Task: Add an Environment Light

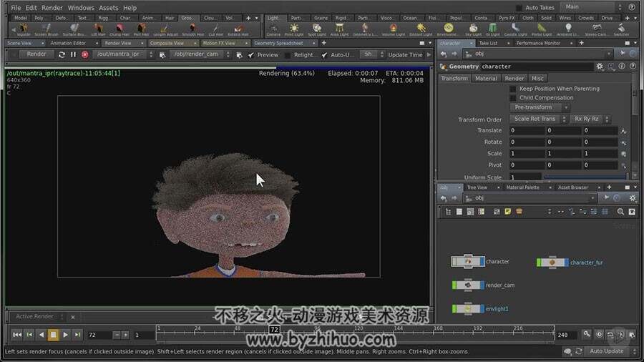Action: click(448, 29)
